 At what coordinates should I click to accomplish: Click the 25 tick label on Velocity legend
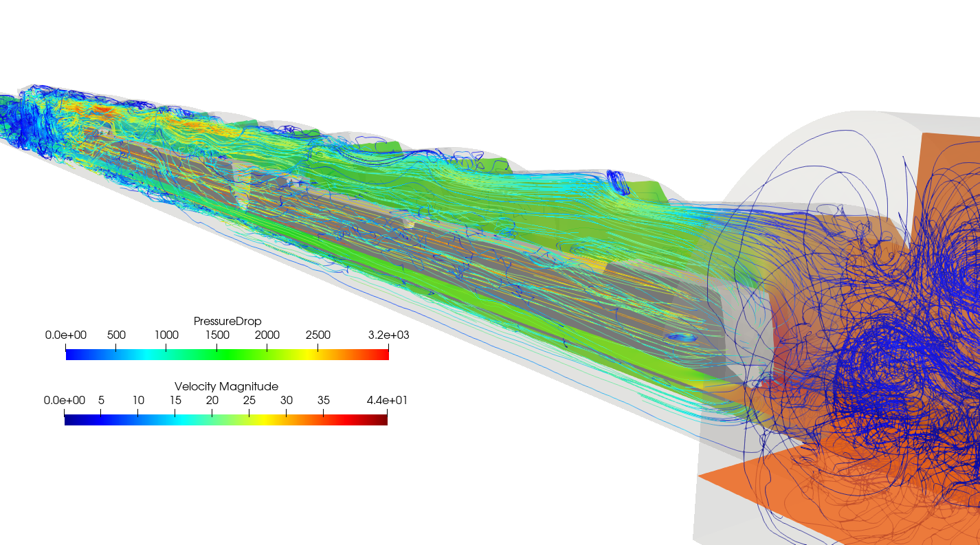coord(249,400)
